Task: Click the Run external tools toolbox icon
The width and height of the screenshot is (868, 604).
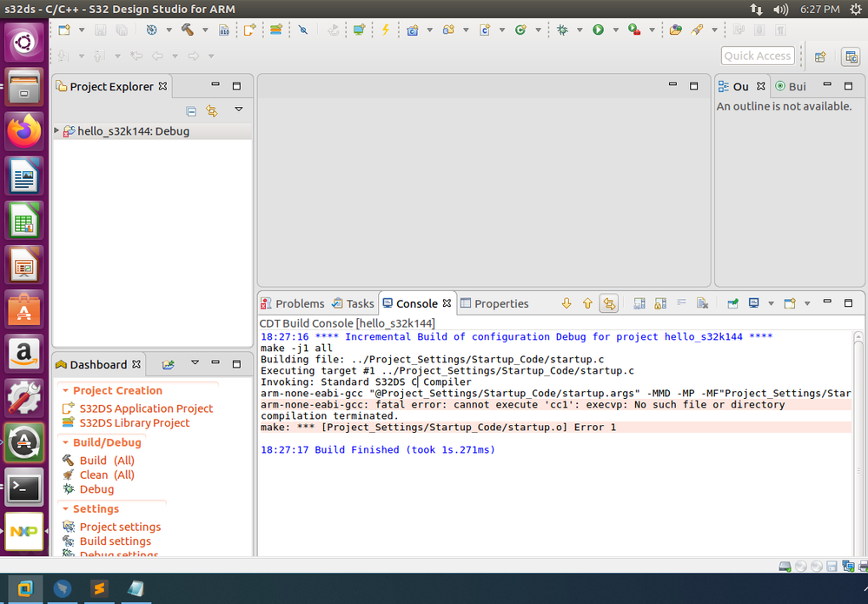Action: click(634, 30)
